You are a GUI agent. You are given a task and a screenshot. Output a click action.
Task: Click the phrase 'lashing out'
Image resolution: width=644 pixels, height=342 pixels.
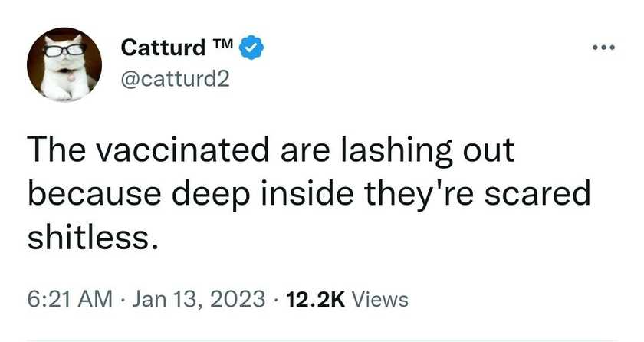click(428, 151)
